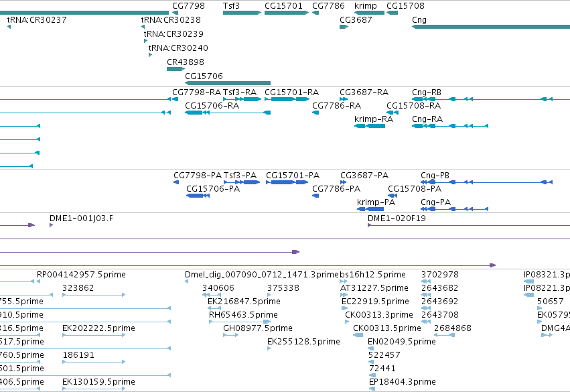Click EK216847.5prime EST label
570x392 pixels.
click(244, 302)
